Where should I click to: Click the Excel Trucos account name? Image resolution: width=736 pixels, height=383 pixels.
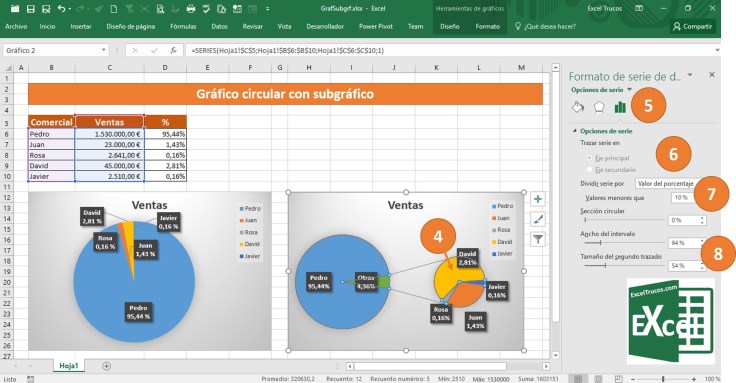[x=604, y=8]
